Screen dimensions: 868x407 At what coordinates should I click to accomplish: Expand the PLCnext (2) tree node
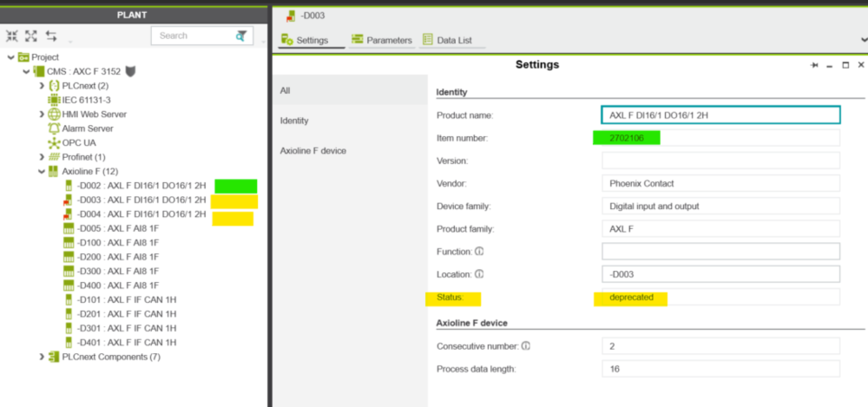click(42, 86)
